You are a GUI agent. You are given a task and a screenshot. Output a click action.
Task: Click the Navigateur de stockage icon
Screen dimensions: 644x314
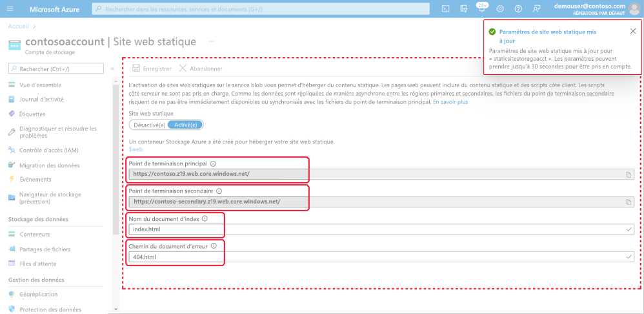click(x=12, y=198)
